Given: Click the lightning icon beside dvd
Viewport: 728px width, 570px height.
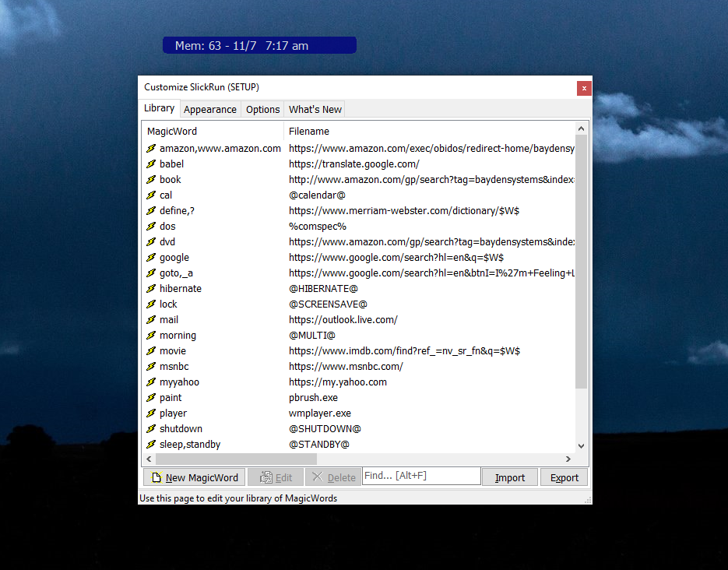Looking at the screenshot, I should click(151, 242).
